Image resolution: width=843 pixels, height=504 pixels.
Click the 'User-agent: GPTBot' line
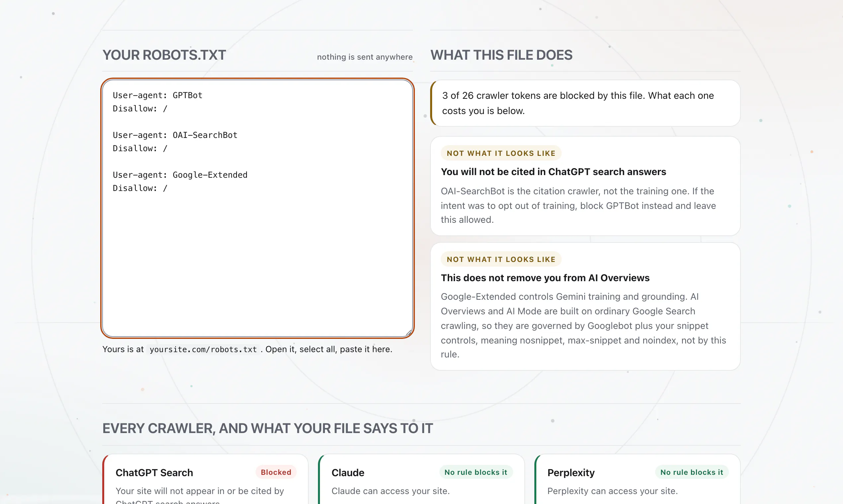point(157,95)
